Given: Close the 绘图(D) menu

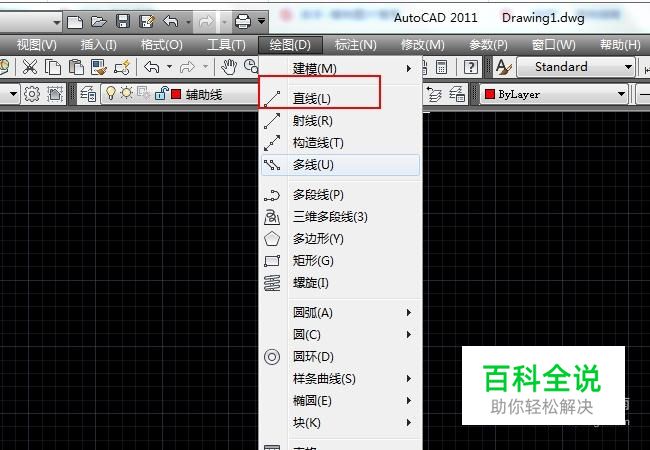Looking at the screenshot, I should (x=290, y=44).
